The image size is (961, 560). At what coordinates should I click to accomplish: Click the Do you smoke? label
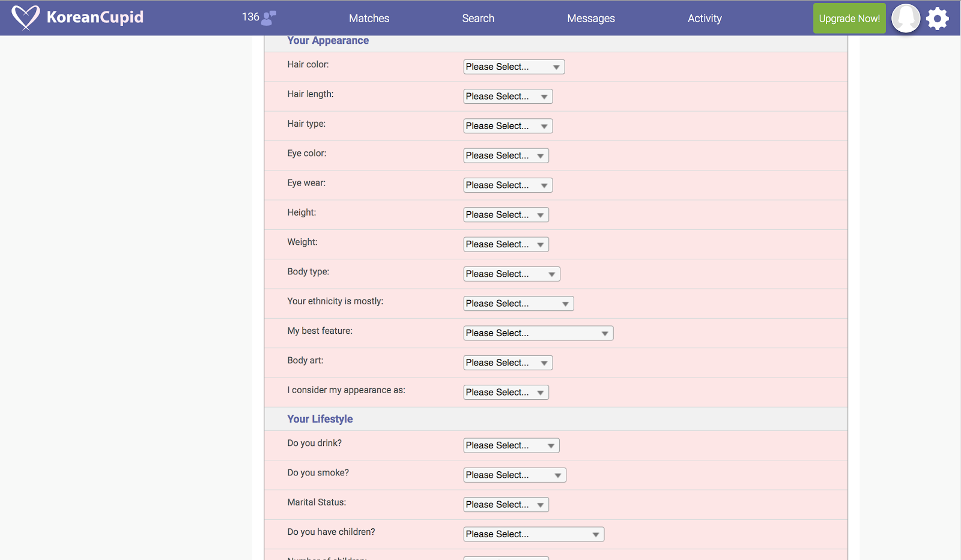click(318, 473)
